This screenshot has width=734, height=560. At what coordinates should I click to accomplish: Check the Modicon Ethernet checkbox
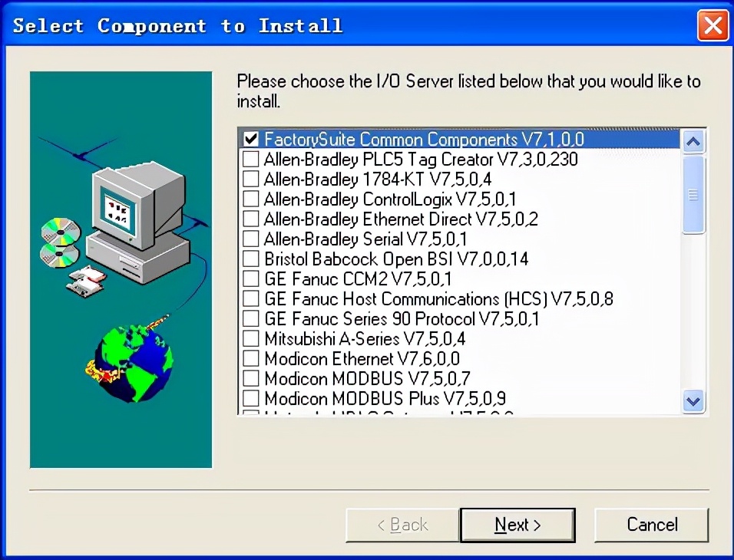click(251, 358)
